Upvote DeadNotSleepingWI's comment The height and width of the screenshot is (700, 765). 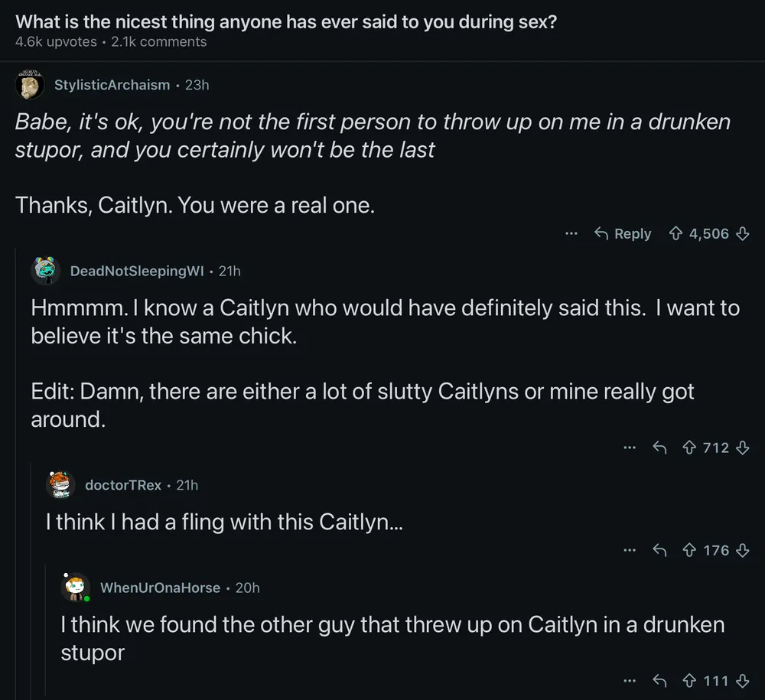click(690, 448)
